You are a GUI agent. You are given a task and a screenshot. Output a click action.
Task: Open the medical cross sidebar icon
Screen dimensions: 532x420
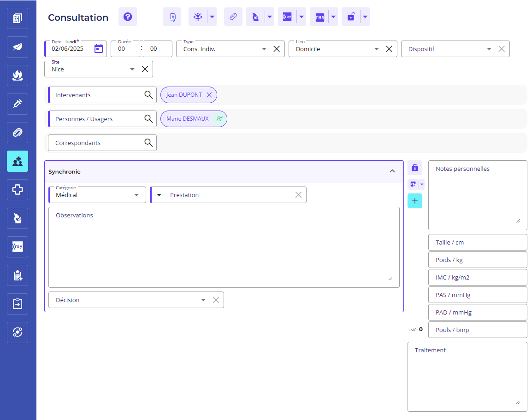coord(18,189)
